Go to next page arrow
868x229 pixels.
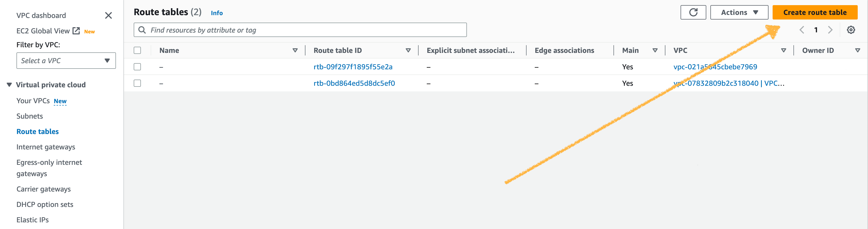[x=830, y=30]
